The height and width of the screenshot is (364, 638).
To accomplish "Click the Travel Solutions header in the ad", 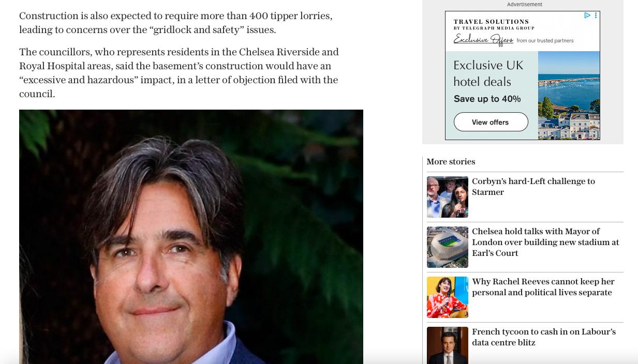I will coord(494,24).
